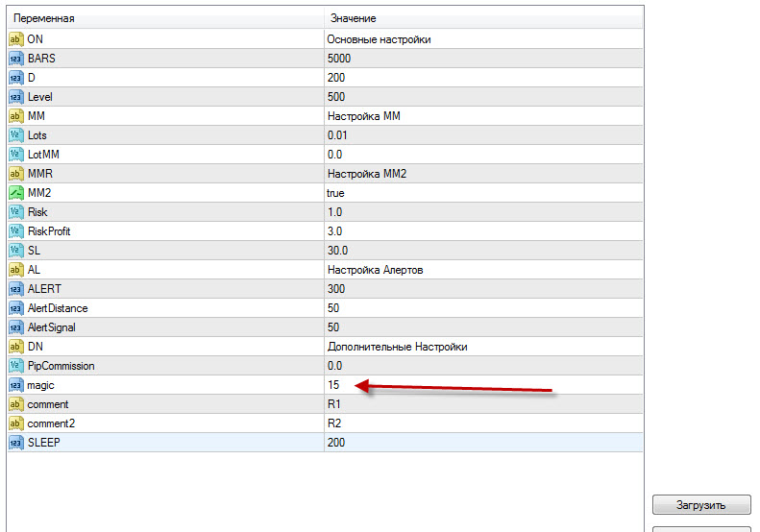Click the integer icon next to BARS
This screenshot has height=532, width=760.
pyautogui.click(x=15, y=59)
